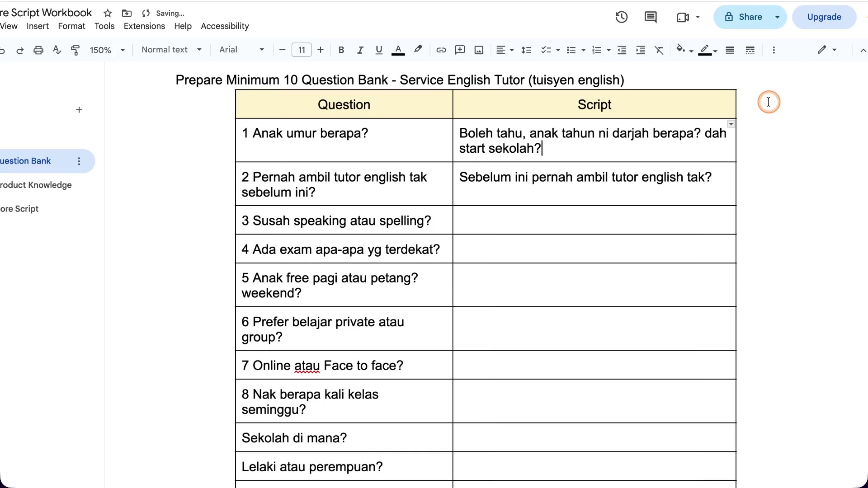
Task: Open the toolbar more options menu
Action: tap(774, 50)
